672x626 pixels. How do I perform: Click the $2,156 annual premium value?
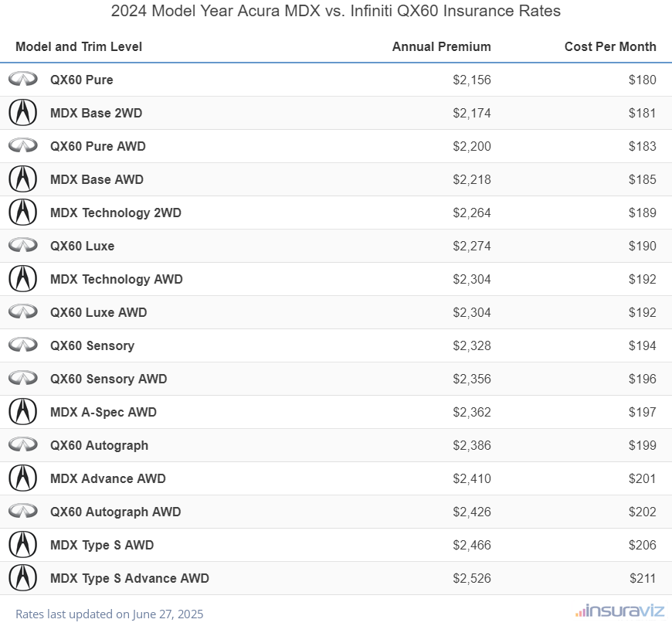pyautogui.click(x=472, y=80)
